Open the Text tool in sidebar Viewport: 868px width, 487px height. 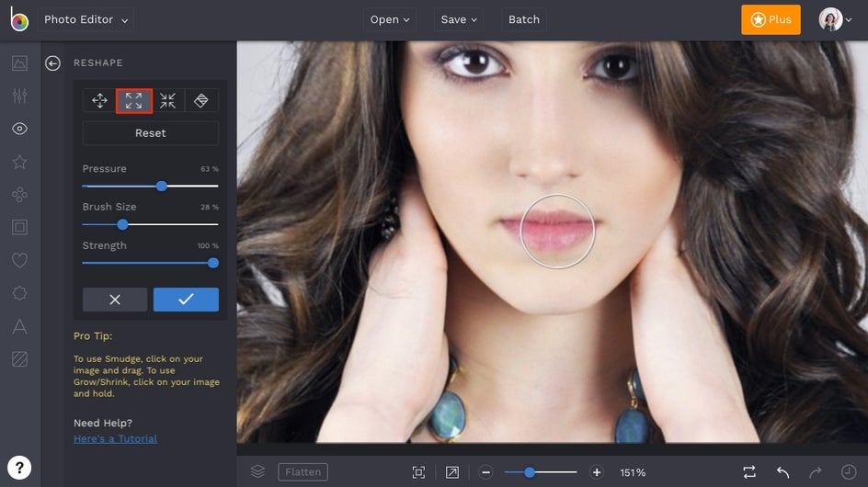19,326
